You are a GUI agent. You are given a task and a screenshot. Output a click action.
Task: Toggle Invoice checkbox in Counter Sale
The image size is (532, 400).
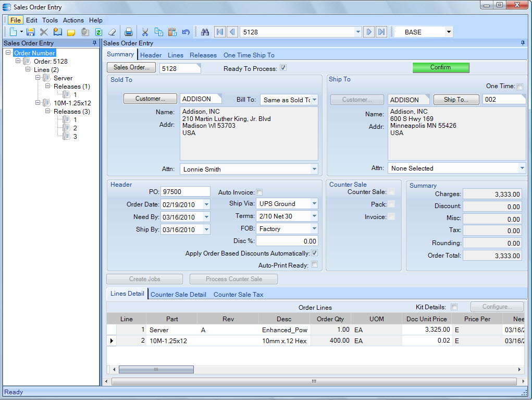391,216
